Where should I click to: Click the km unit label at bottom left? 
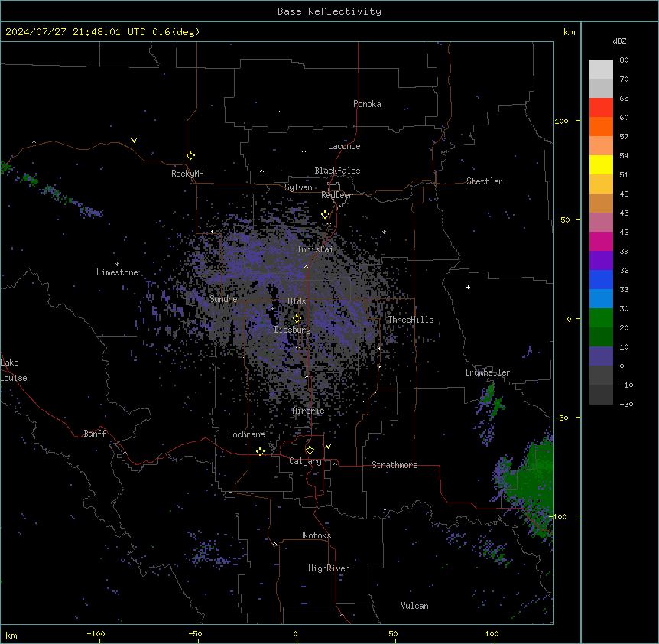coord(11,636)
